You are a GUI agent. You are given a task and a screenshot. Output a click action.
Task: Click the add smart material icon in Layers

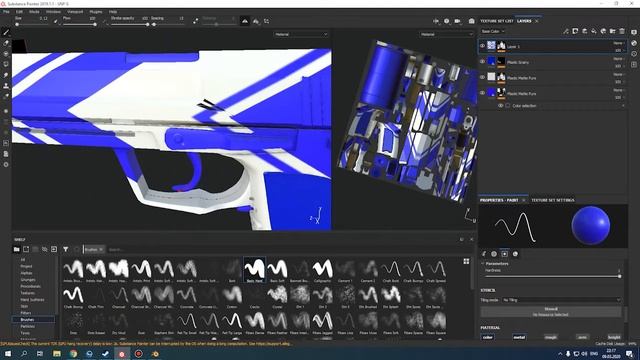[603, 31]
